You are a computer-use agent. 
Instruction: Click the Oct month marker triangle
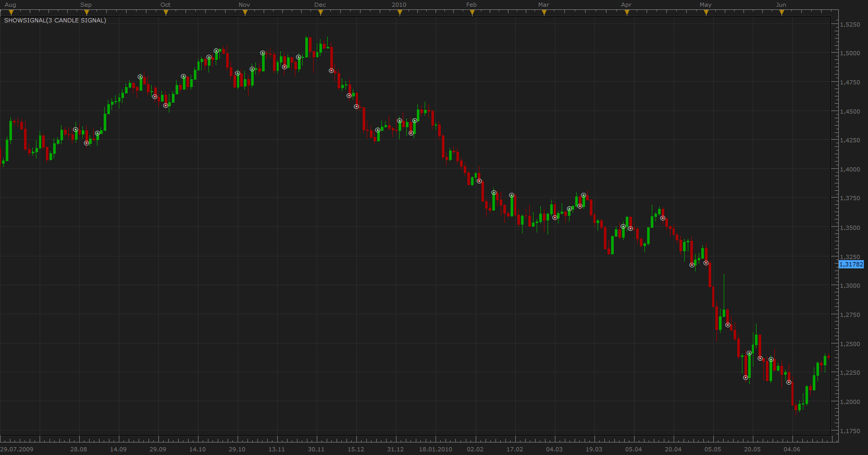pos(166,13)
